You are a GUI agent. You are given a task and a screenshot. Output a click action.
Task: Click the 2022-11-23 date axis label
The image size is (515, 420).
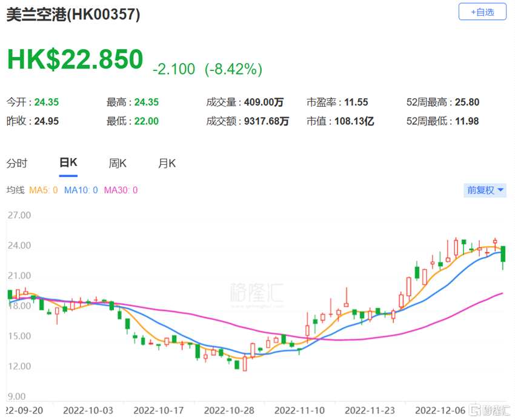coord(370,410)
